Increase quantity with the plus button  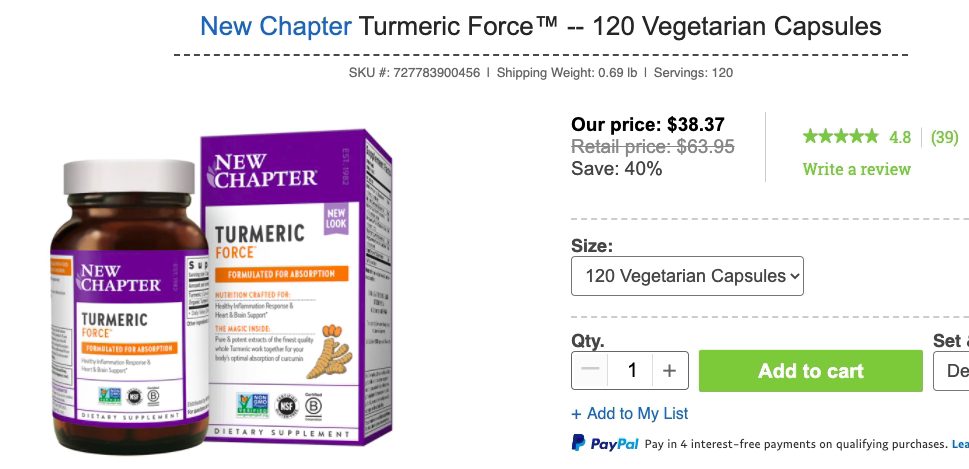point(669,371)
